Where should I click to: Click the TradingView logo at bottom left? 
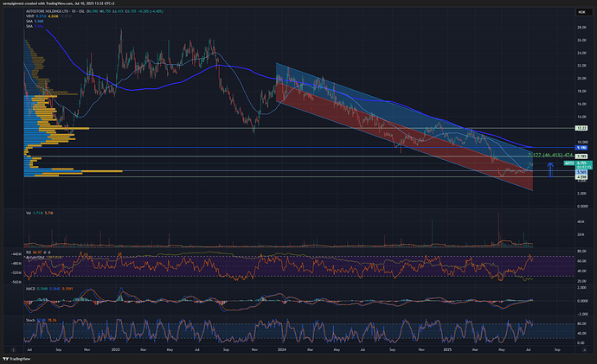point(16,359)
